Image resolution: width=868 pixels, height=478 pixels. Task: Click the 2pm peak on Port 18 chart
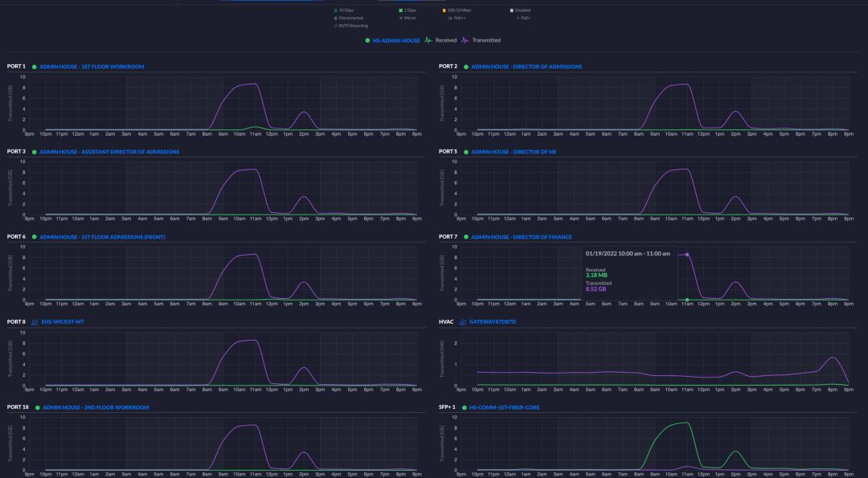pyautogui.click(x=303, y=452)
